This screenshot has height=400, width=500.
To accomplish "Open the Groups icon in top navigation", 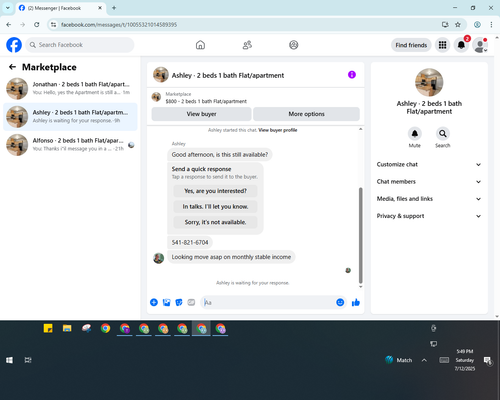I will 294,45.
